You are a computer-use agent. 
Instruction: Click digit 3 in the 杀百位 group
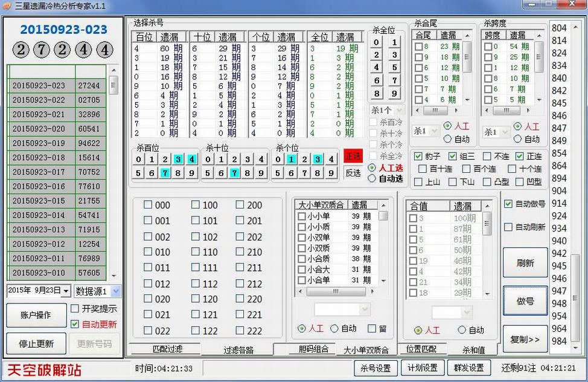[x=179, y=160]
